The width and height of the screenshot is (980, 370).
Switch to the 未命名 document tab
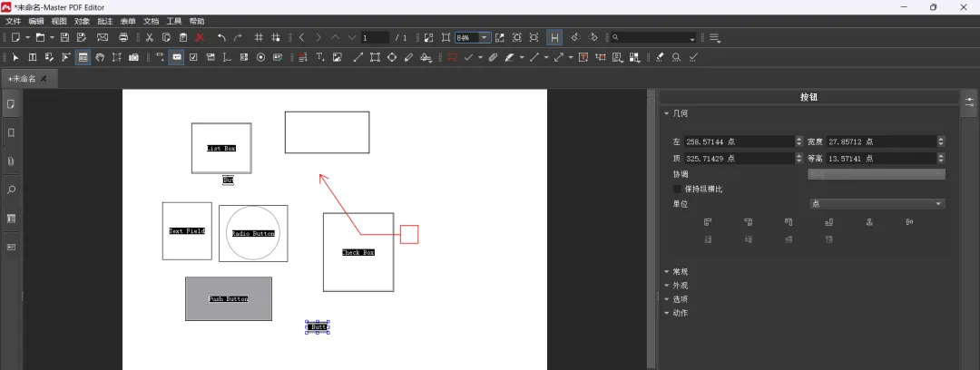point(23,79)
